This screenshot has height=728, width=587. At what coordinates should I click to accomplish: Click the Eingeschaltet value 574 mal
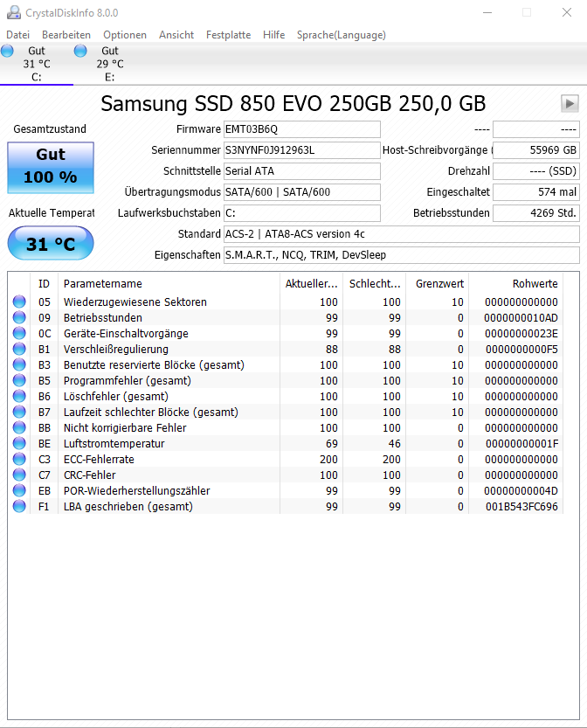[536, 191]
